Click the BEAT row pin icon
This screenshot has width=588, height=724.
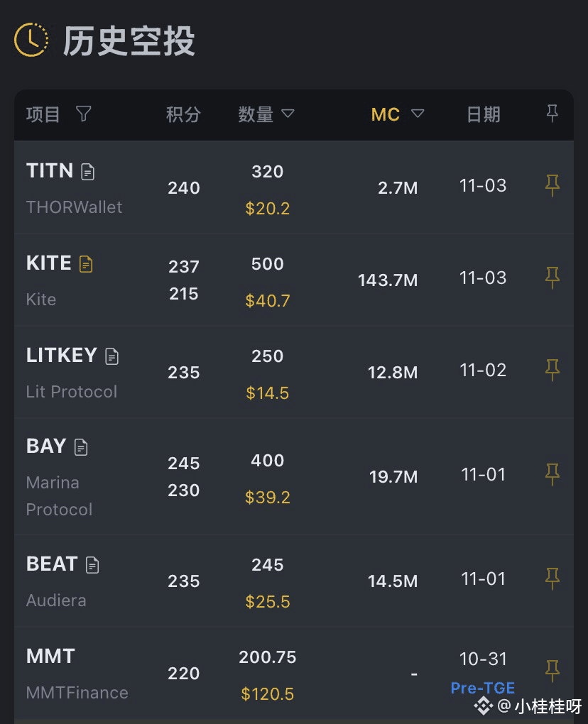(x=552, y=578)
